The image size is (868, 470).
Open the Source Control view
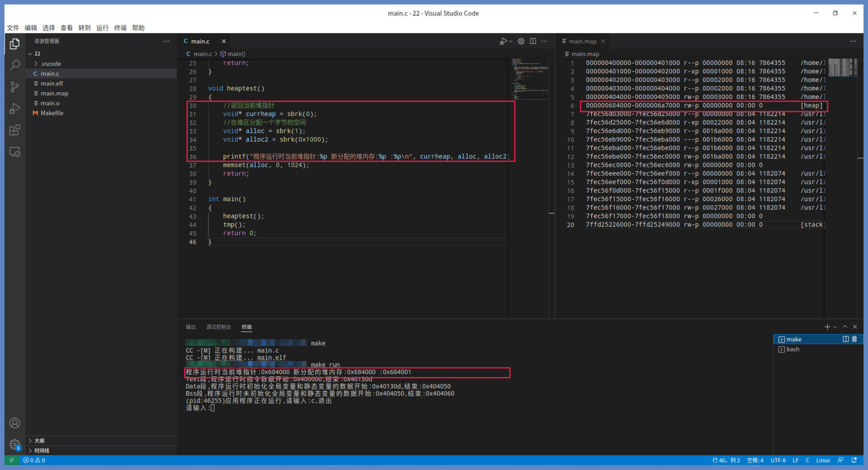15,87
